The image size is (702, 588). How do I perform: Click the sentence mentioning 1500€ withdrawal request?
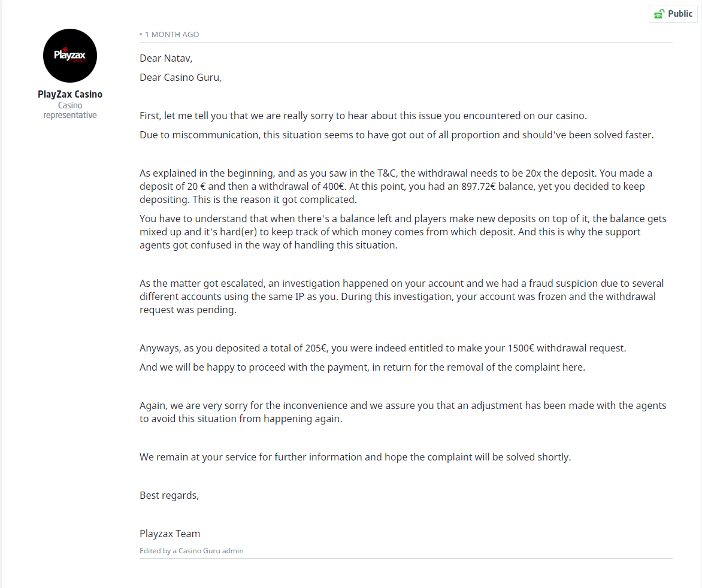(383, 348)
